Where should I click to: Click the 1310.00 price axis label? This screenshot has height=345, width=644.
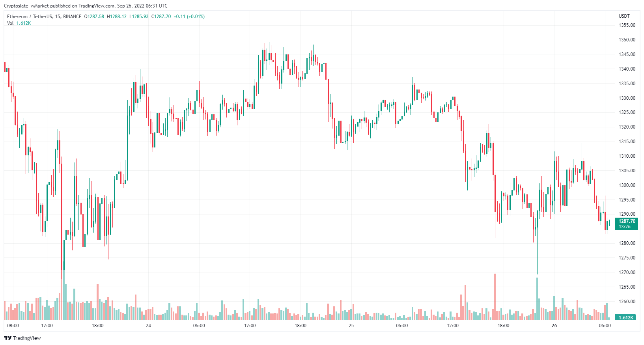[x=627, y=156]
